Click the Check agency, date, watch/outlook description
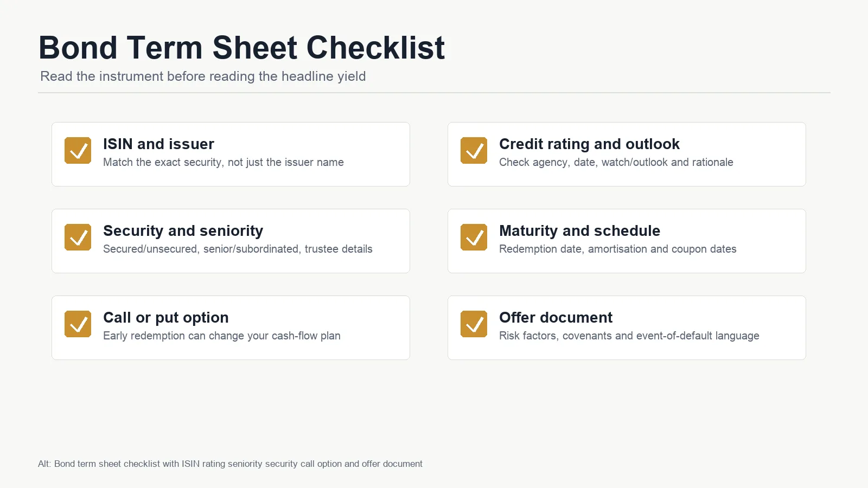 pos(616,162)
